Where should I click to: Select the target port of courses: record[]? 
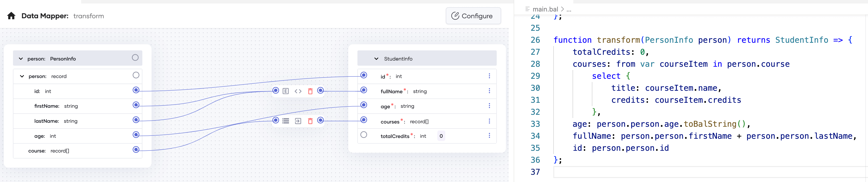click(364, 120)
